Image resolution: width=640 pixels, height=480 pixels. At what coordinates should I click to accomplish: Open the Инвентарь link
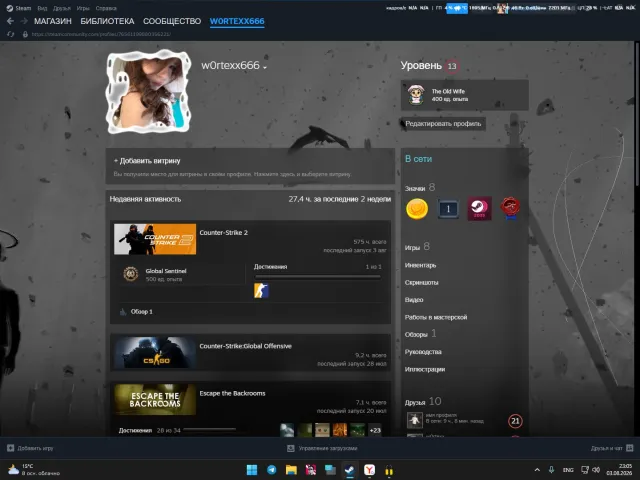(x=420, y=265)
